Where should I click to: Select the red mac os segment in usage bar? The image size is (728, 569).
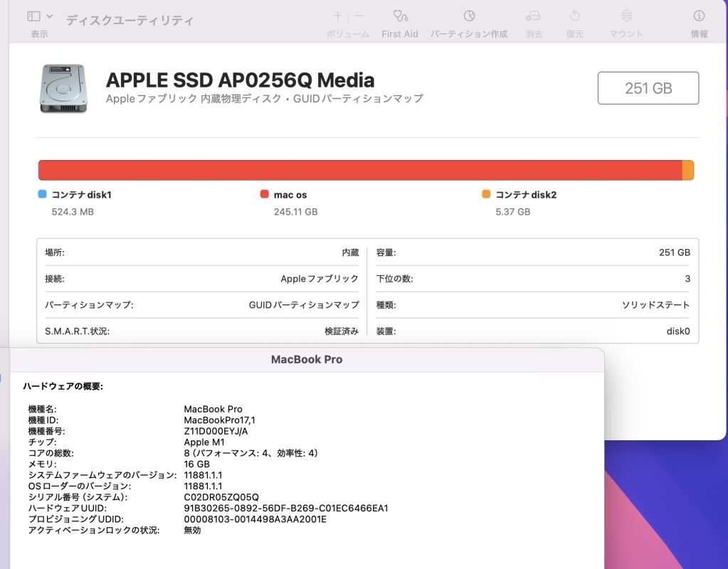[360, 170]
